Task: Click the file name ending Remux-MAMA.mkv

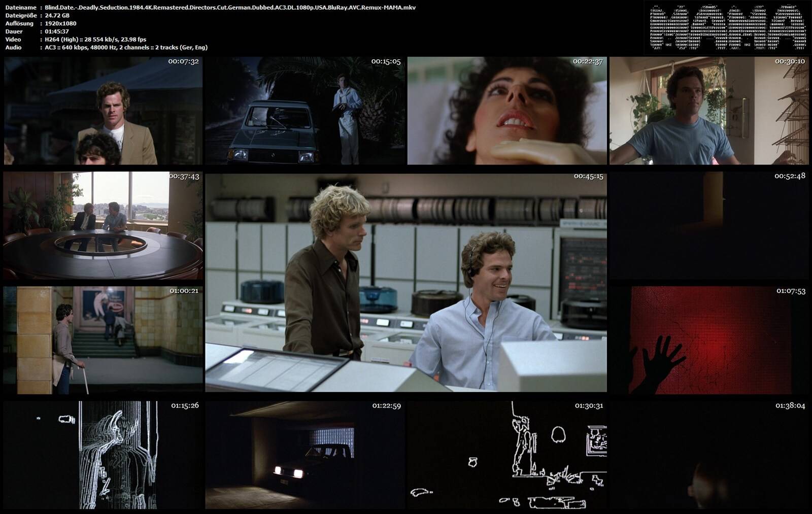Action: (x=230, y=8)
